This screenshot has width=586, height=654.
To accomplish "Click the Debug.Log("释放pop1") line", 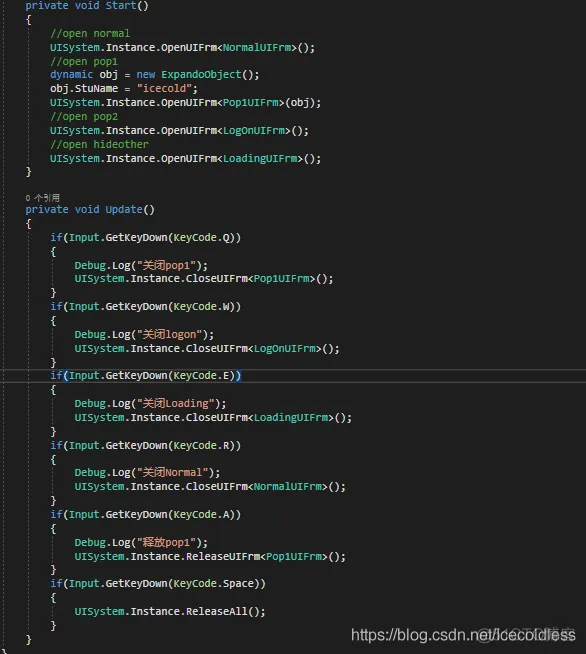I will (141, 542).
